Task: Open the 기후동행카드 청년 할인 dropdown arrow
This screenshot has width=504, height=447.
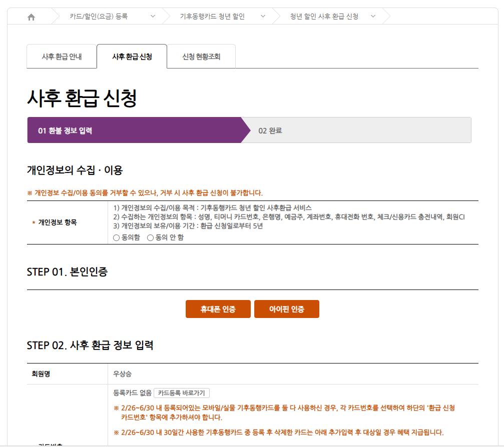Action: tap(263, 15)
